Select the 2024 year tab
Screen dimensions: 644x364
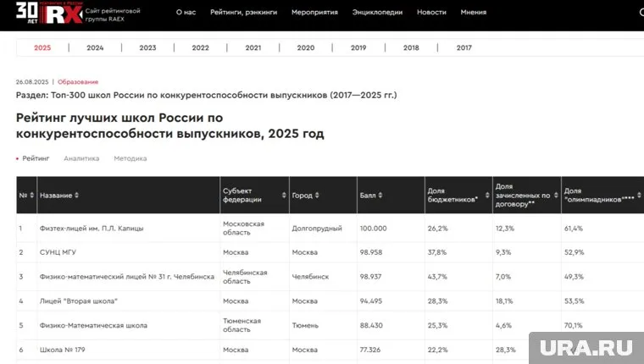click(x=95, y=48)
